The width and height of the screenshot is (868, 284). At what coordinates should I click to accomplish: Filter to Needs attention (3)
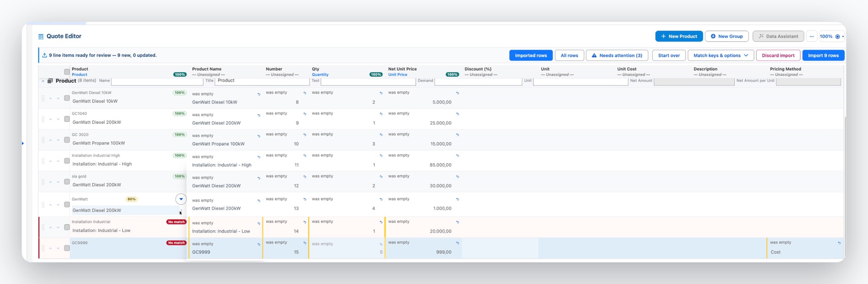click(617, 55)
